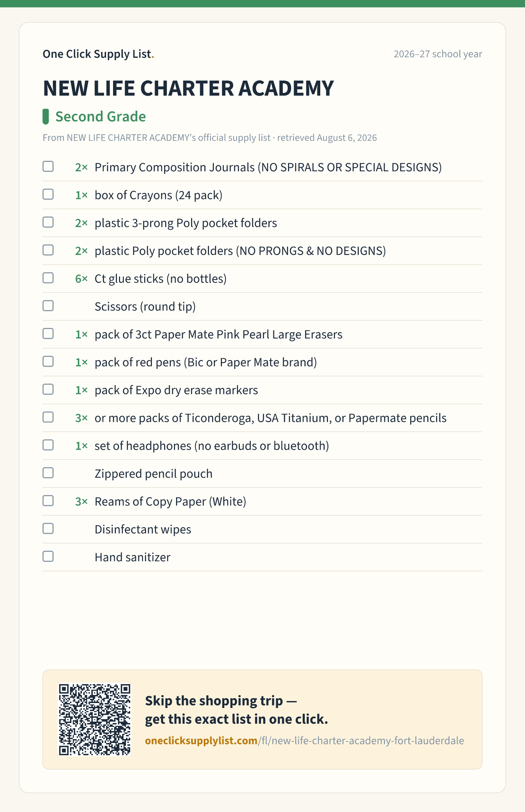This screenshot has width=525, height=812.
Task: Check the set of headphones checkbox
Action: pyautogui.click(x=48, y=445)
